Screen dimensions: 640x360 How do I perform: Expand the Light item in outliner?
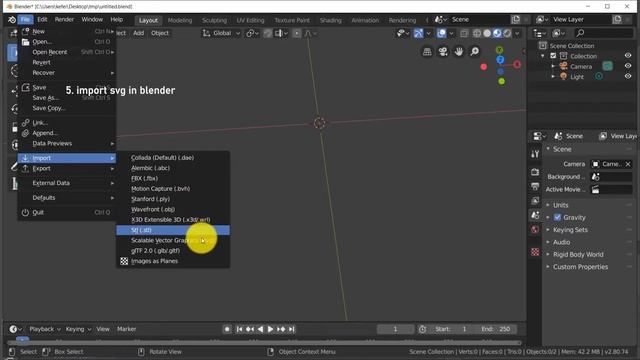click(553, 76)
